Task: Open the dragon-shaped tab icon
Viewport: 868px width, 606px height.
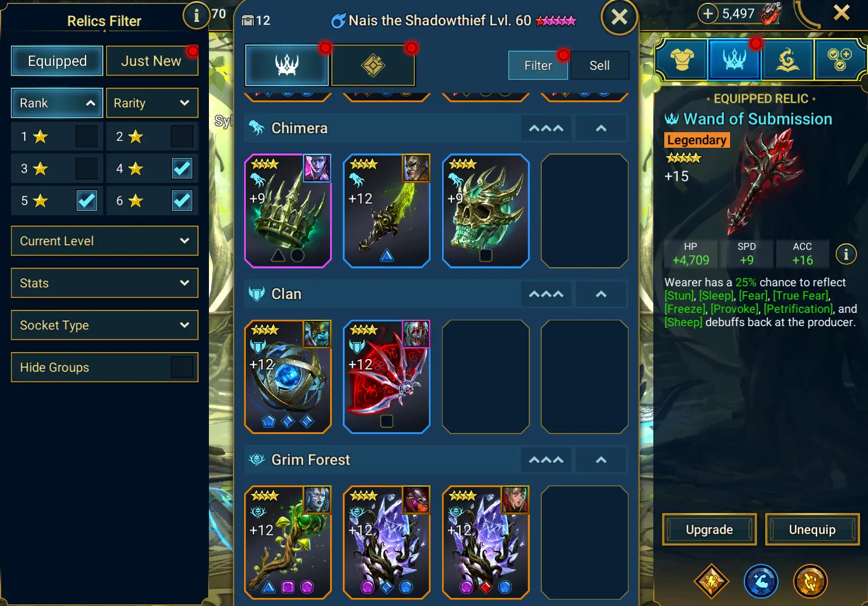Action: click(788, 59)
